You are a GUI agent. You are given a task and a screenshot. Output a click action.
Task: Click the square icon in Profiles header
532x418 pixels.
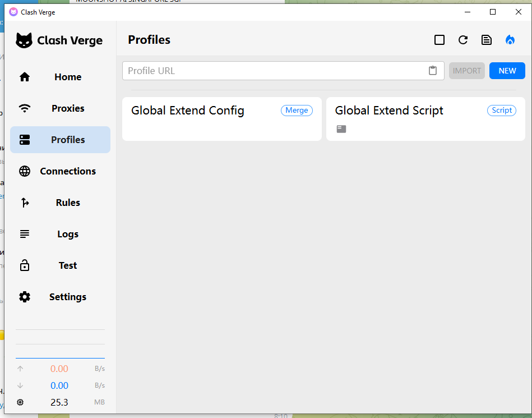(x=440, y=40)
